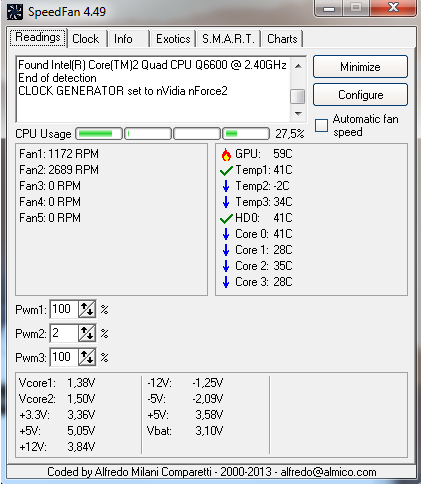Screen dimensions: 422x485
Task: Click the blue down arrow beside Temp3
Action: [x=226, y=202]
